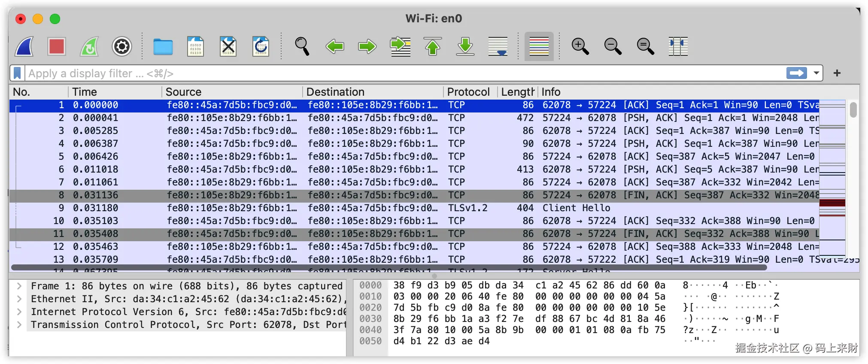Select packet 10 at time 0.035103

pos(414,221)
